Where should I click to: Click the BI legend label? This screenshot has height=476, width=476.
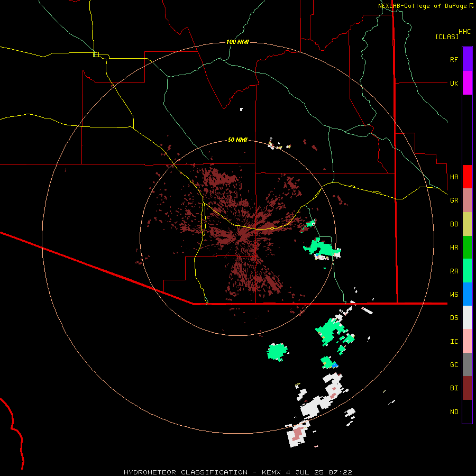[454, 388]
